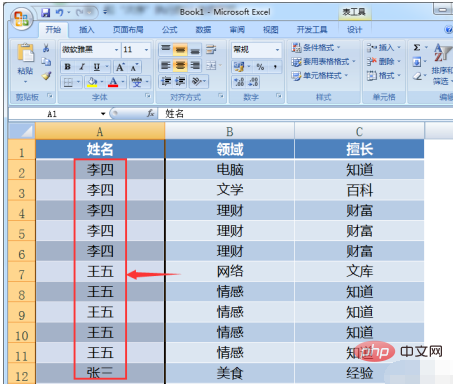
Task: Switch to the 数据 Data tab
Action: click(203, 30)
